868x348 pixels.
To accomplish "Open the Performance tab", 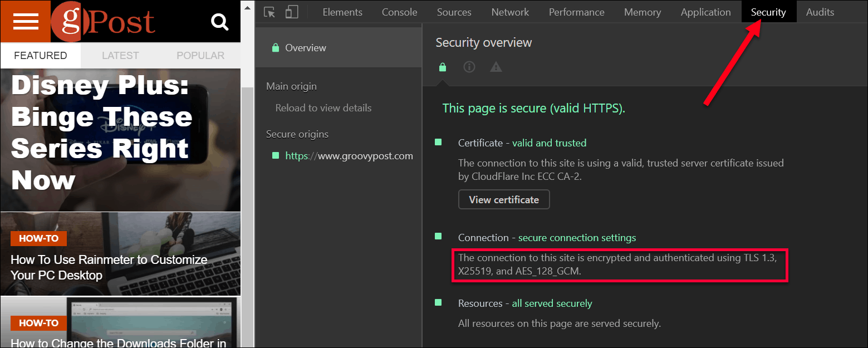I will [577, 12].
